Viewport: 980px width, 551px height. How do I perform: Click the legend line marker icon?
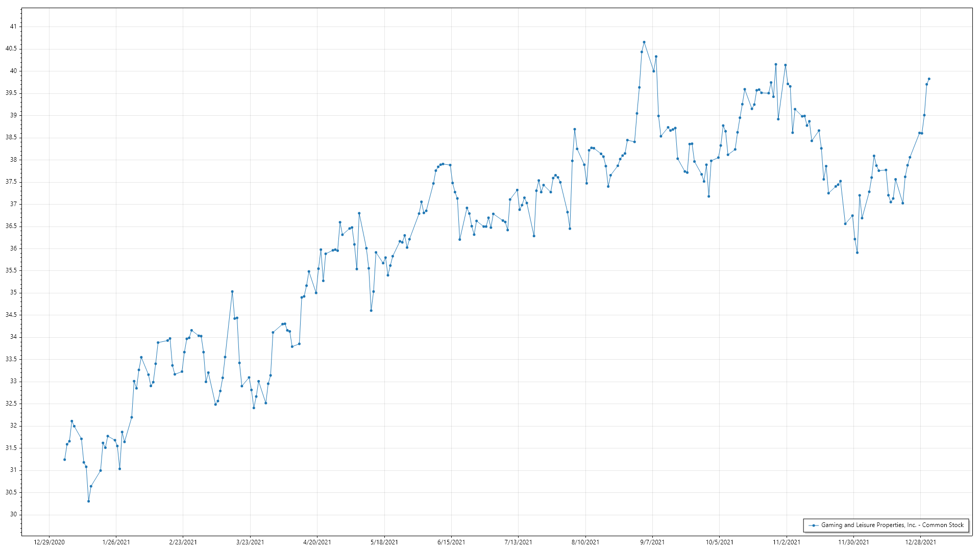click(814, 525)
